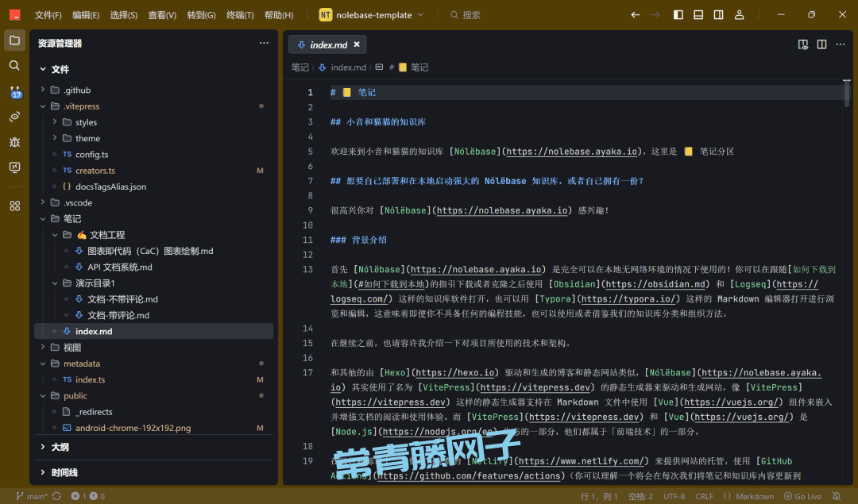Open the 选择 menu
This screenshot has width=858, height=504.
[124, 15]
